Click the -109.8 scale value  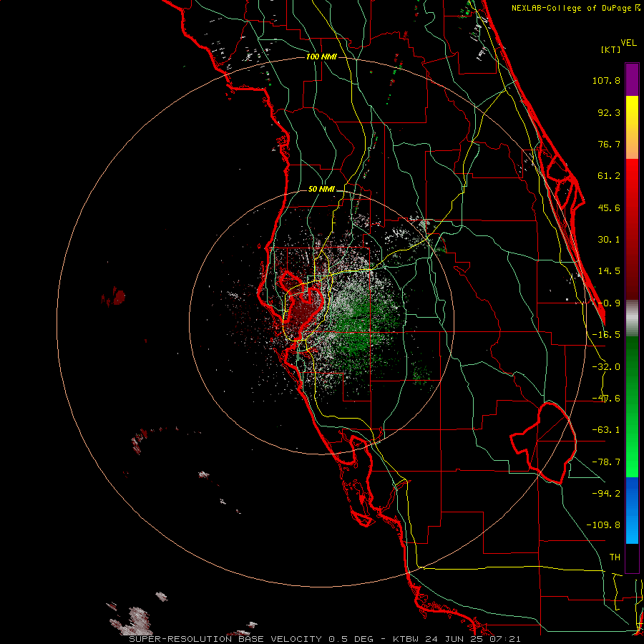coord(603,525)
